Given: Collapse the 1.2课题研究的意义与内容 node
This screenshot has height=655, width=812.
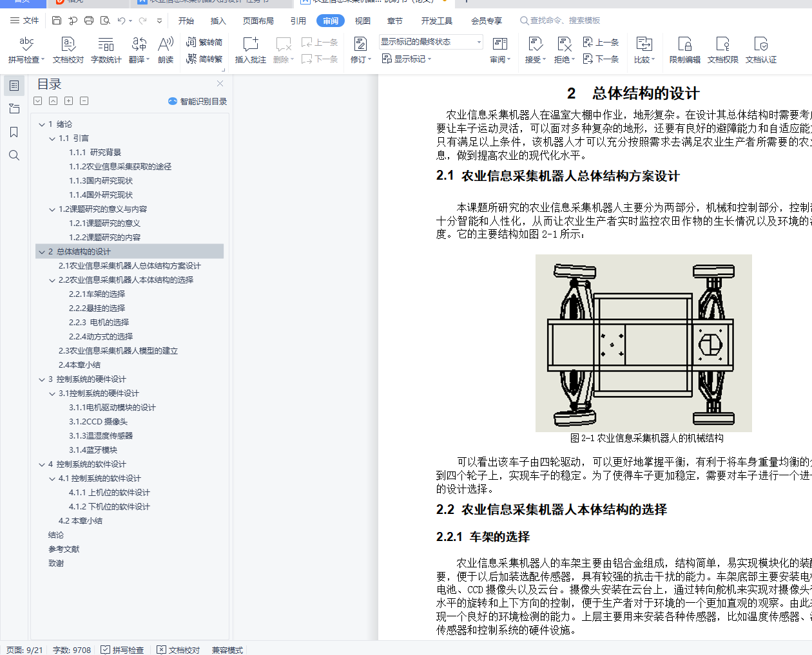Looking at the screenshot, I should (52, 209).
